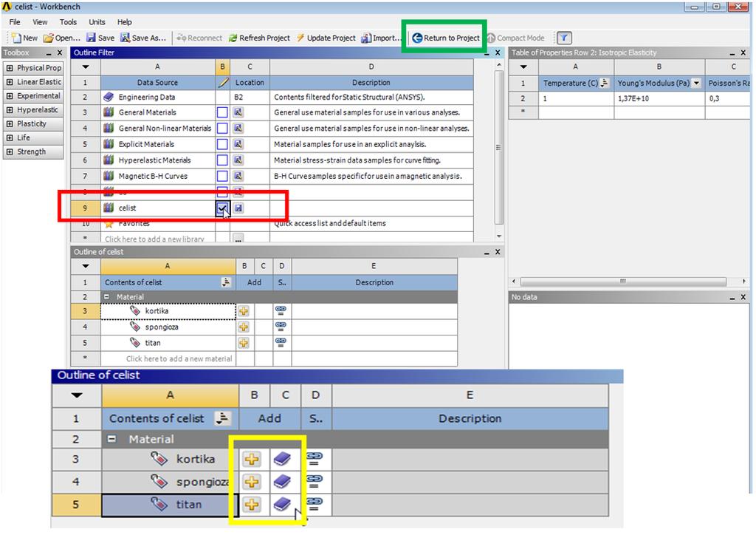Open the Help menu
The height and width of the screenshot is (535, 756).
(124, 21)
